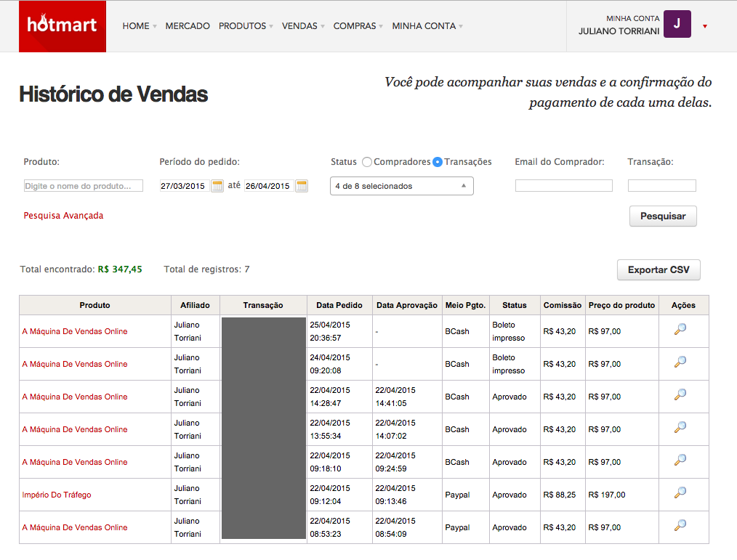737x560 pixels.
Task: Click the start date field 27/03/2015
Action: (185, 186)
